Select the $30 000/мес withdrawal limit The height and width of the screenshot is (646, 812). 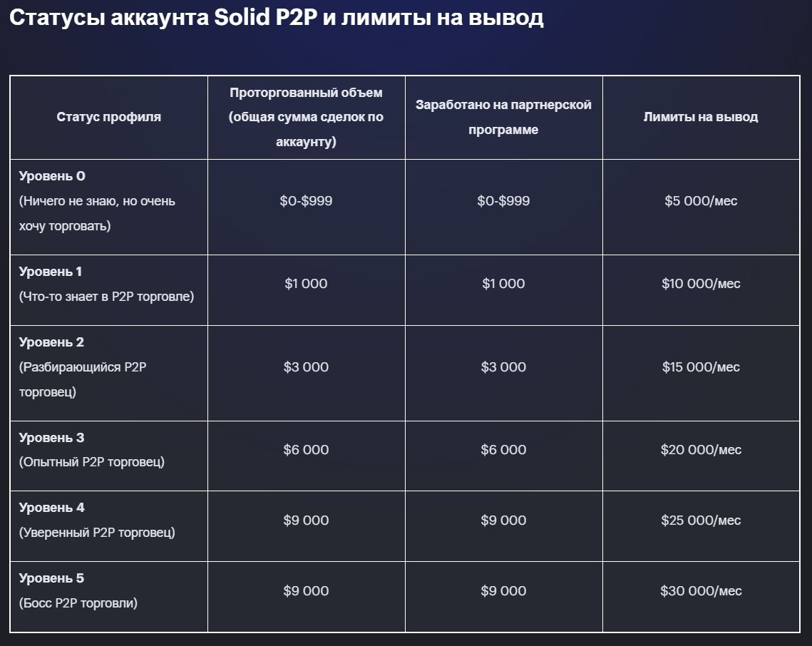pos(701,590)
